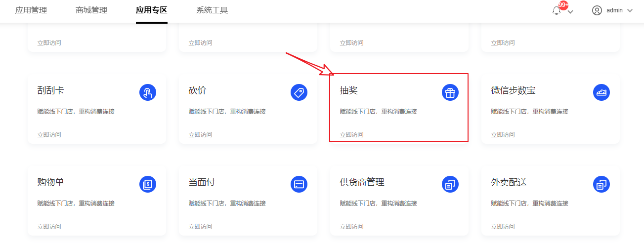Click the 微信步数宝 card title
The image size is (644, 243).
[513, 91]
